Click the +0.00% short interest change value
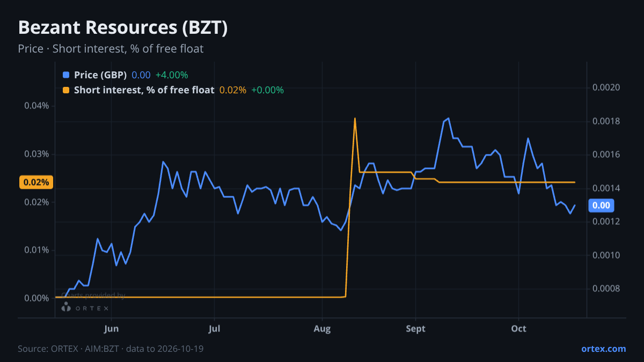This screenshot has height=362, width=644. tap(267, 90)
